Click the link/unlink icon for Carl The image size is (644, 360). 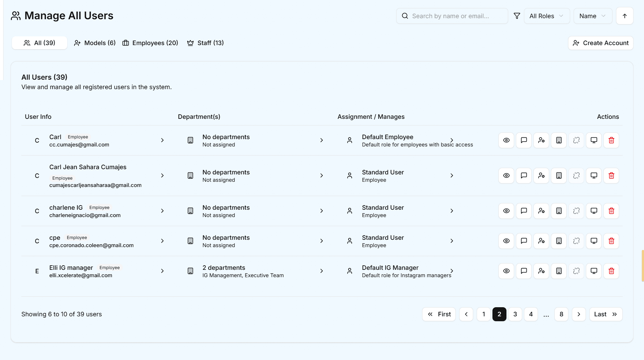(576, 140)
